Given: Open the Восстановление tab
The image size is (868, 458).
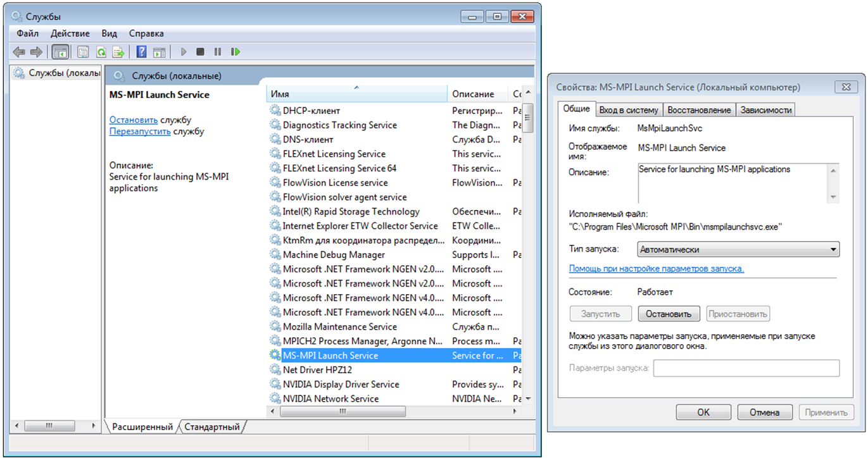Looking at the screenshot, I should click(699, 109).
